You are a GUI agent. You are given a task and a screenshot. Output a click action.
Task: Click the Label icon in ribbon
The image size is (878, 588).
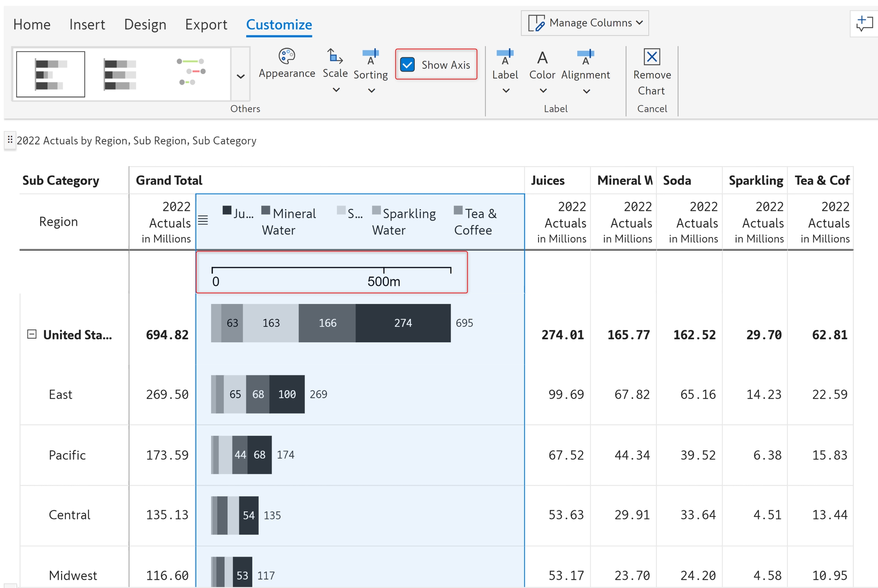click(x=505, y=57)
